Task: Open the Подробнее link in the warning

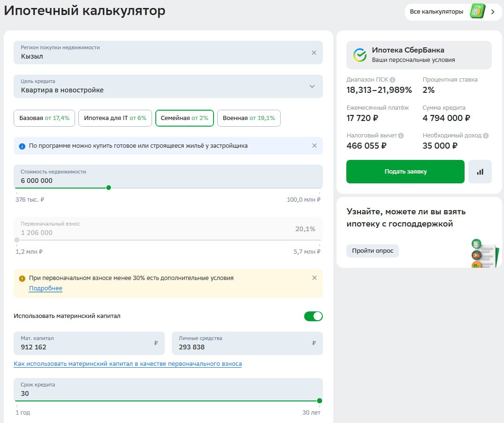Action: (46, 288)
